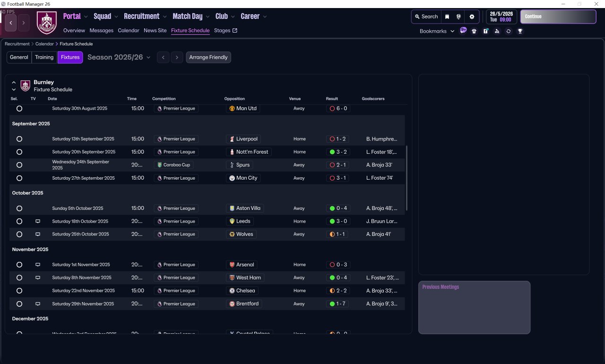Select the radio circle for the Arsenal fixture

19,265
